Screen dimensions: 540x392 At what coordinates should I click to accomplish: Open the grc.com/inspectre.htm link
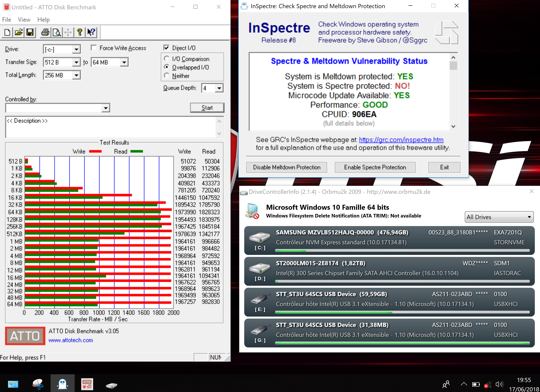401,139
